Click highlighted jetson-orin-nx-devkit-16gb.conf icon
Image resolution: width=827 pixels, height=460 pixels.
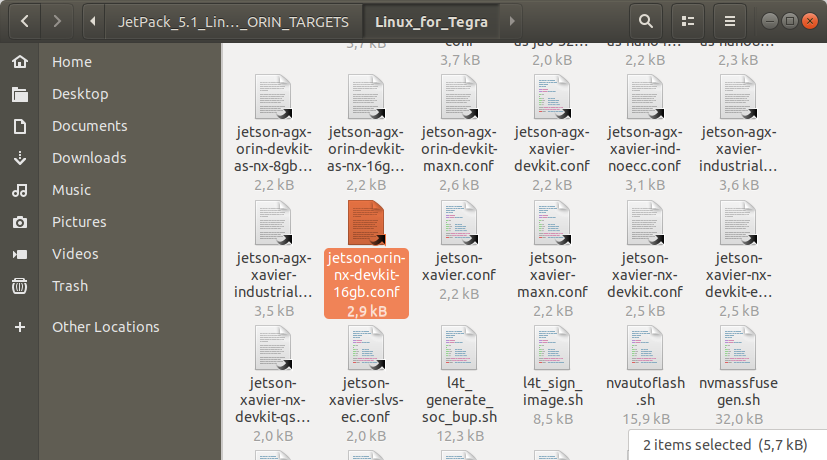[x=366, y=223]
